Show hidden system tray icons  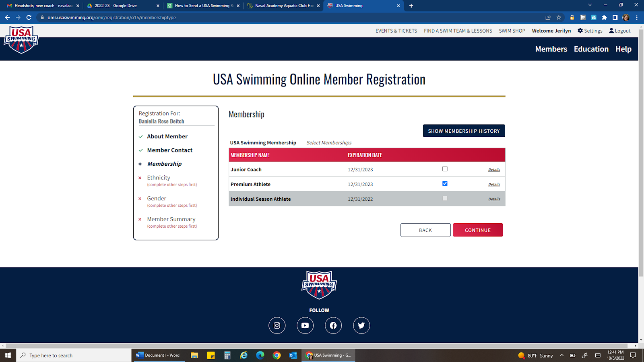coord(561,355)
